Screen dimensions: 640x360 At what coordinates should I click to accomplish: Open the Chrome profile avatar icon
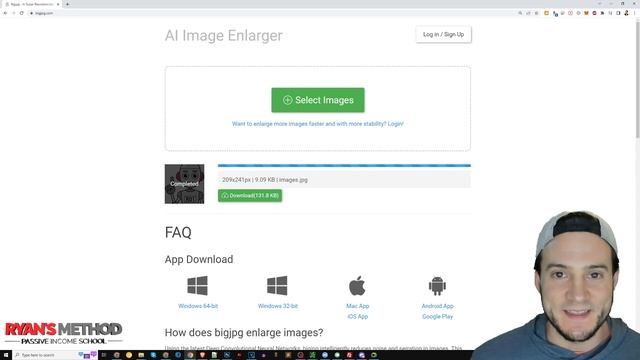pyautogui.click(x=627, y=13)
